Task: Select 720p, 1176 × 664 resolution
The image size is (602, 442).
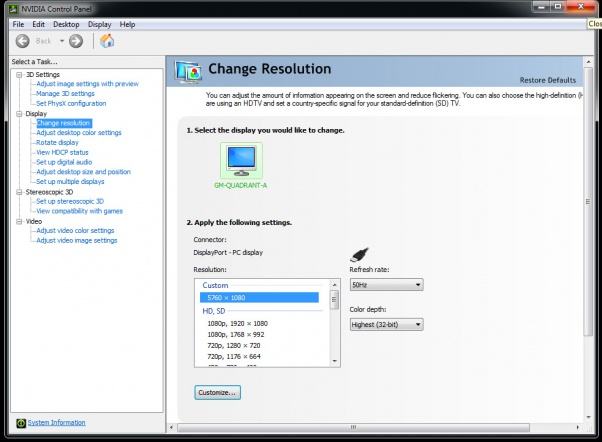Action: (x=234, y=357)
